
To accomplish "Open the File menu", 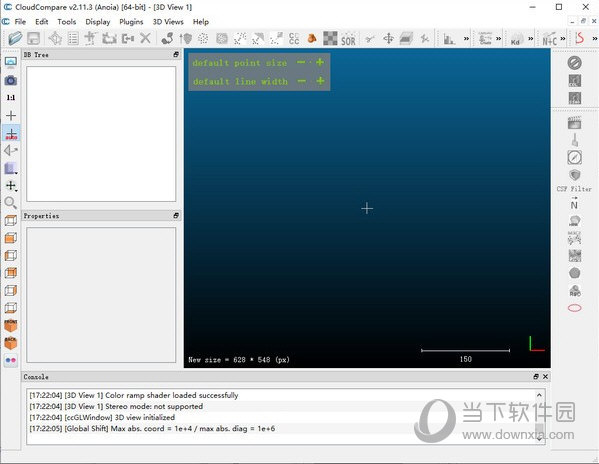I will pyautogui.click(x=20, y=22).
